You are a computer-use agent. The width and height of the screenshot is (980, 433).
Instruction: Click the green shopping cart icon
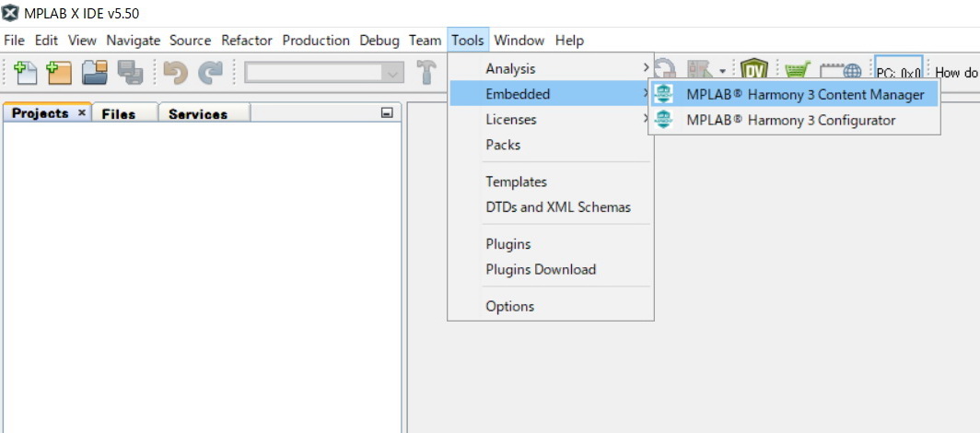[797, 72]
